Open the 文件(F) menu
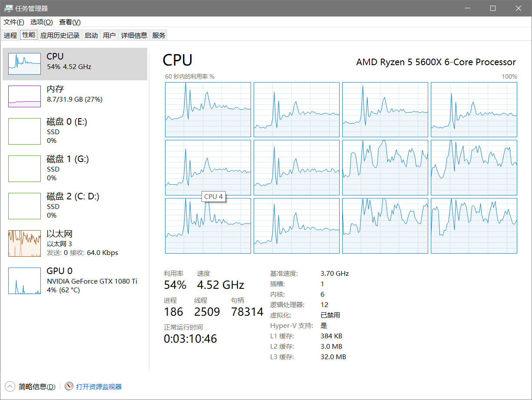This screenshot has width=532, height=400. (x=14, y=22)
